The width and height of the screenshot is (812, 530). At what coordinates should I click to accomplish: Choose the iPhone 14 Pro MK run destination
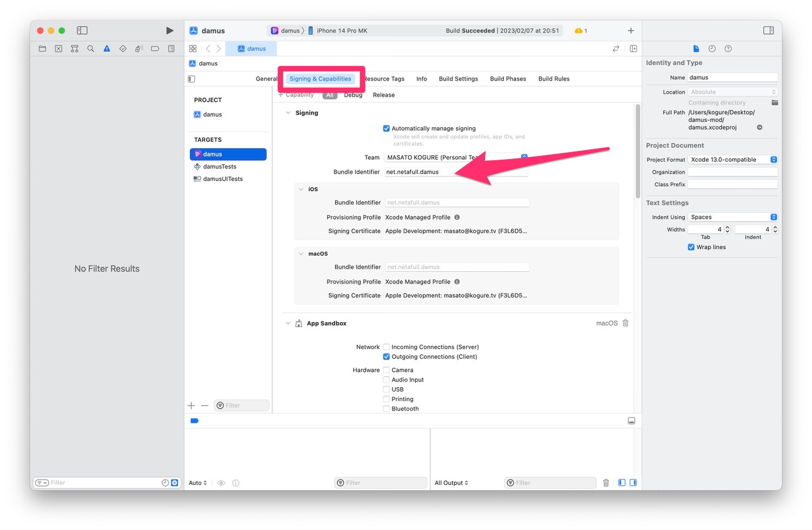tap(338, 31)
